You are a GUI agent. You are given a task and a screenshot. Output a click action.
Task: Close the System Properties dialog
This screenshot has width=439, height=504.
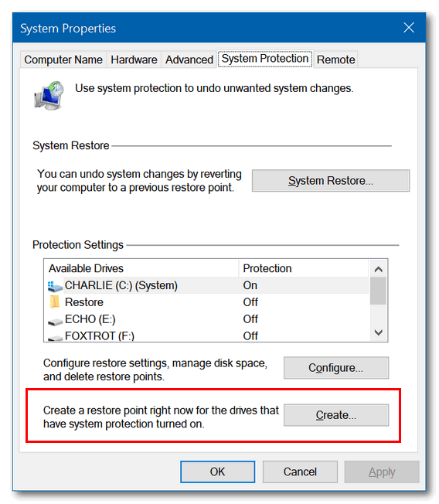point(409,28)
